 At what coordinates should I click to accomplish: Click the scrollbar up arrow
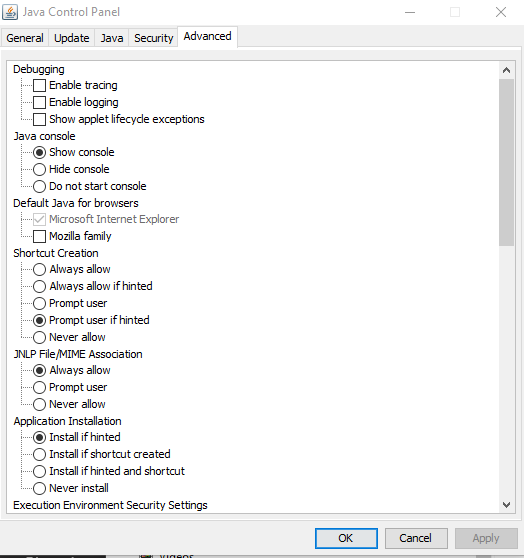[x=506, y=70]
